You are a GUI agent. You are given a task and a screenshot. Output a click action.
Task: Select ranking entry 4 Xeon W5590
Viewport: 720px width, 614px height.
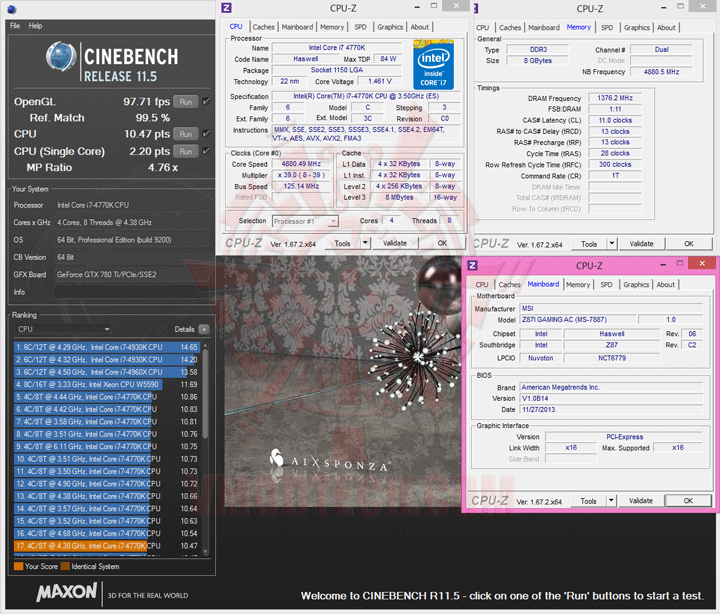(107, 384)
